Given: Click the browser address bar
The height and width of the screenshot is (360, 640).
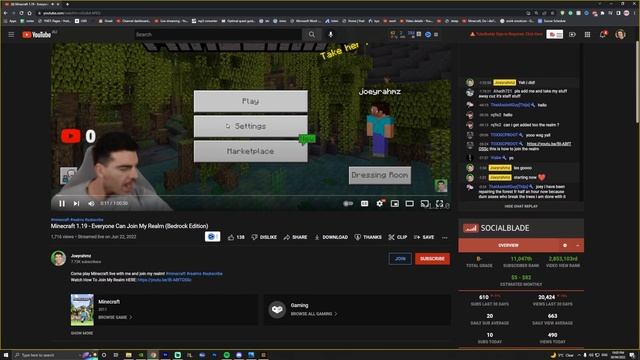Looking at the screenshot, I should pos(282,13).
